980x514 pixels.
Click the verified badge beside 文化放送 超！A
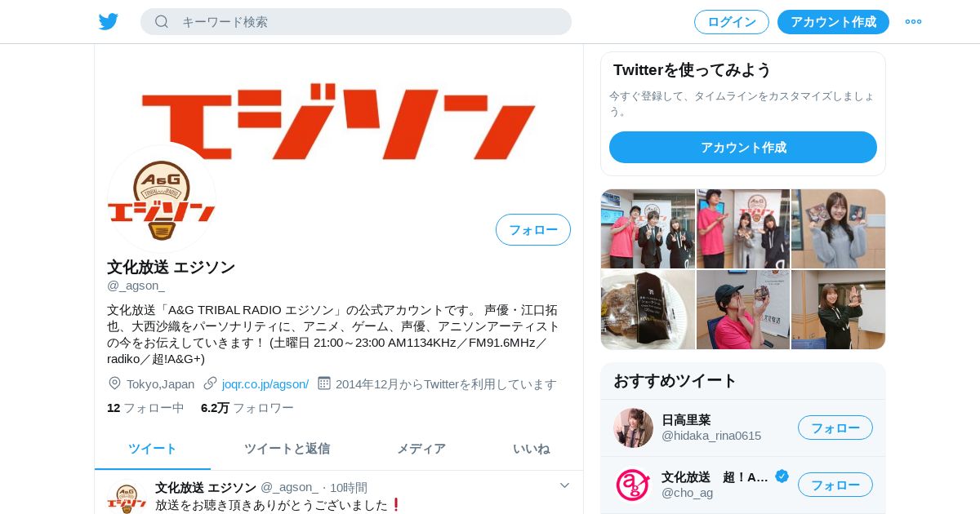click(782, 476)
